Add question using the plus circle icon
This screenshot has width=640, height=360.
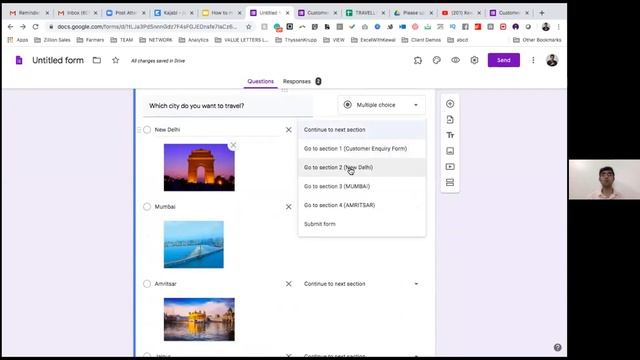(x=450, y=104)
